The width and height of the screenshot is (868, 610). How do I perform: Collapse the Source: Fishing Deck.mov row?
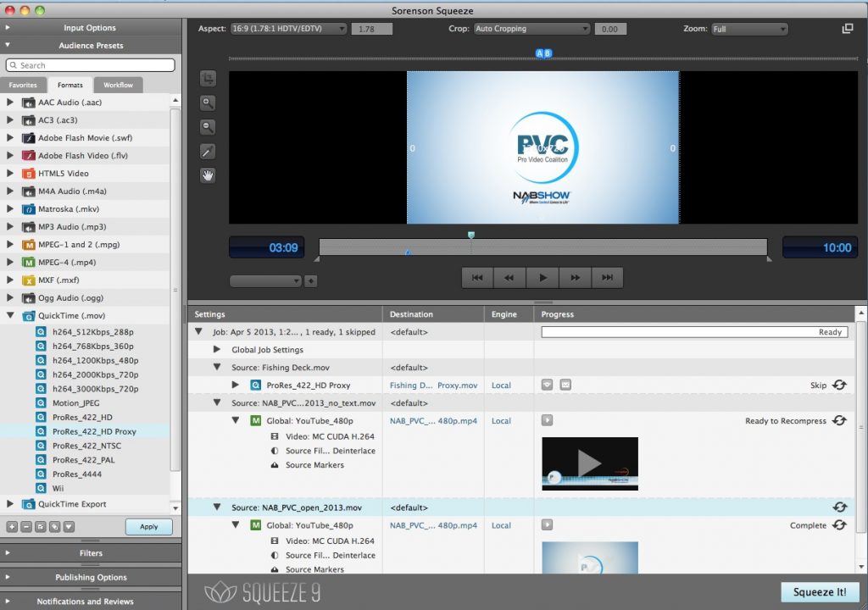pyautogui.click(x=217, y=367)
